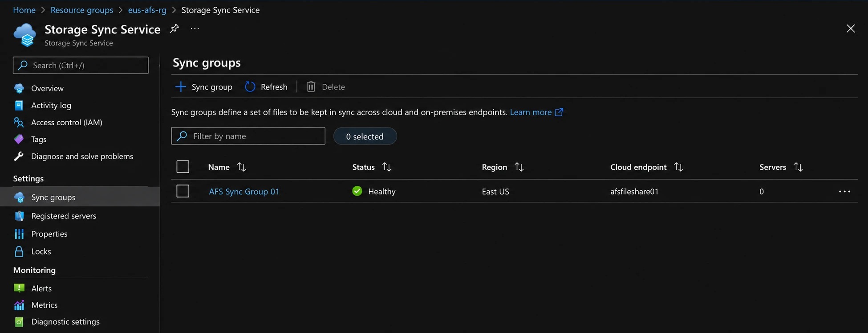Click the Registered servers icon
The image size is (868, 333).
tap(19, 216)
